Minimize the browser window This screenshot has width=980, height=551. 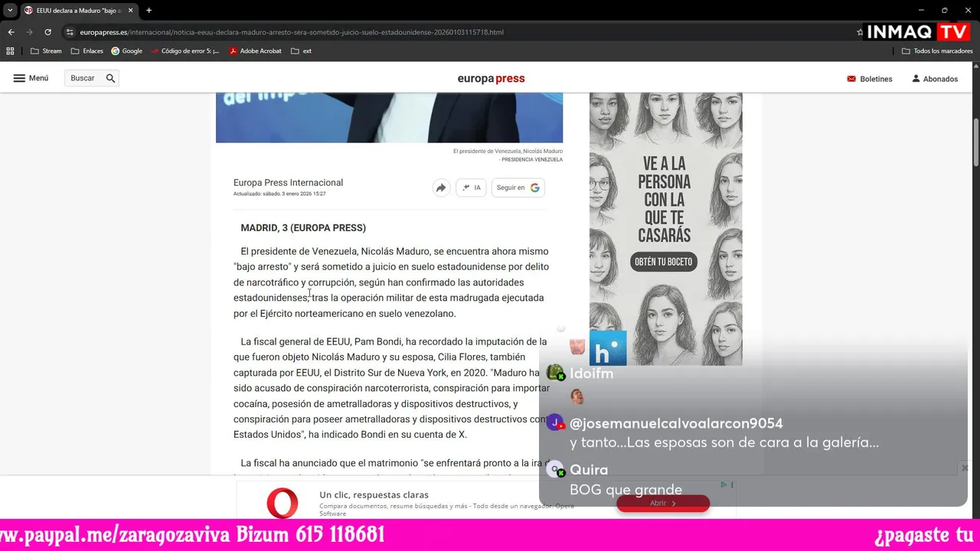click(922, 10)
